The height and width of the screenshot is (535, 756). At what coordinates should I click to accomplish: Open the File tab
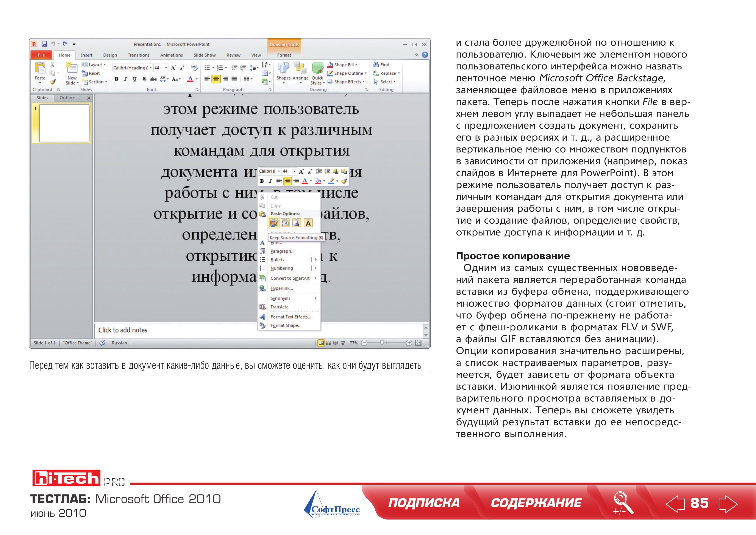click(x=41, y=55)
